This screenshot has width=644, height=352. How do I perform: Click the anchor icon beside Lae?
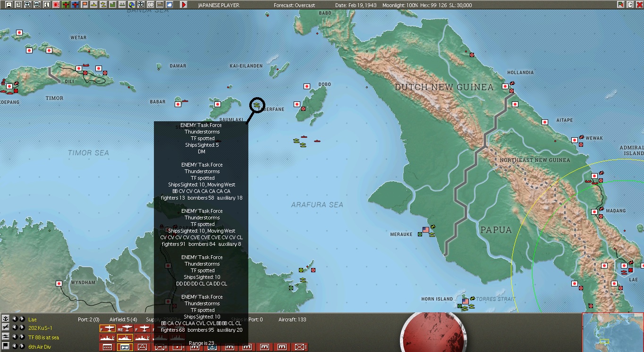tap(6, 319)
